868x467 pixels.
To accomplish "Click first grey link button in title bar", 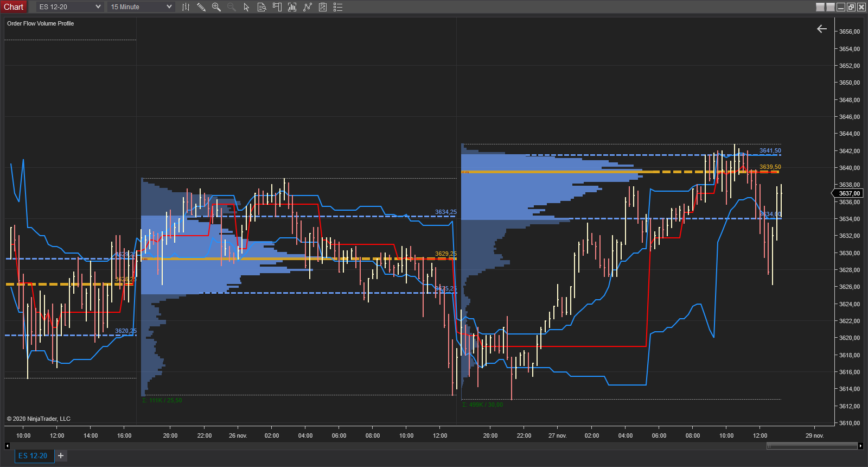I will [820, 7].
